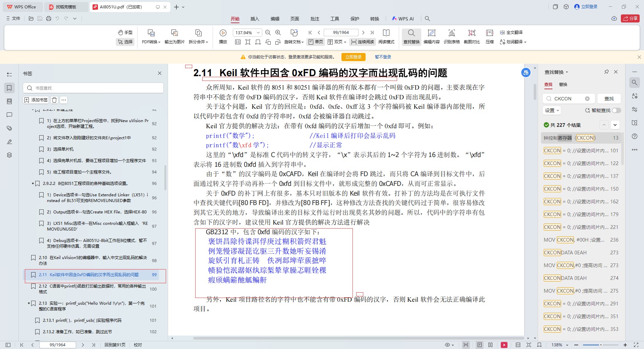Viewport: 644px width, 349px height.
Task: Click the floating blue assistant icon on page
Action: [526, 72]
